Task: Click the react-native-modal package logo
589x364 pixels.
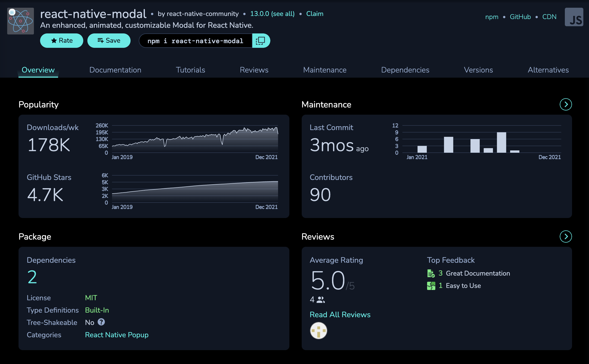Action: [21, 21]
